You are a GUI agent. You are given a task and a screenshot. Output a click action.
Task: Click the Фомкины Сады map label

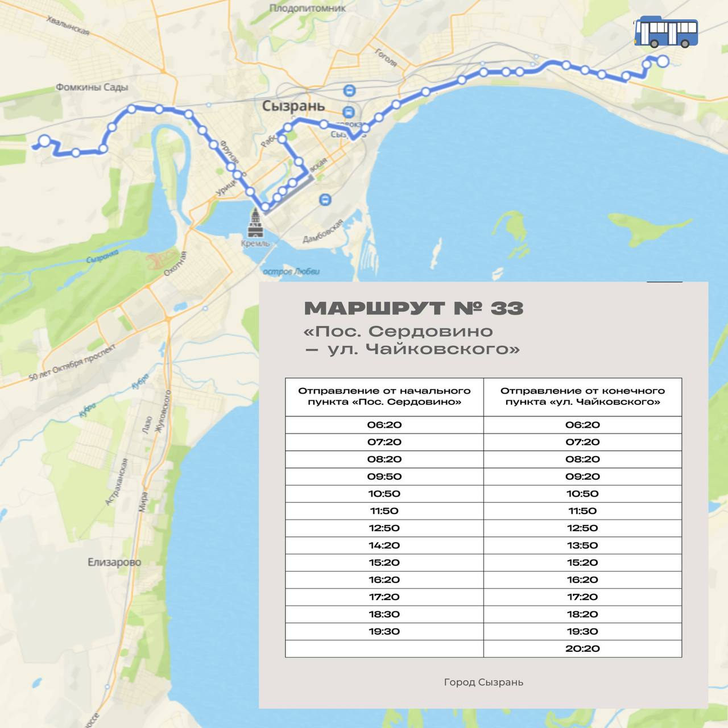tap(92, 87)
